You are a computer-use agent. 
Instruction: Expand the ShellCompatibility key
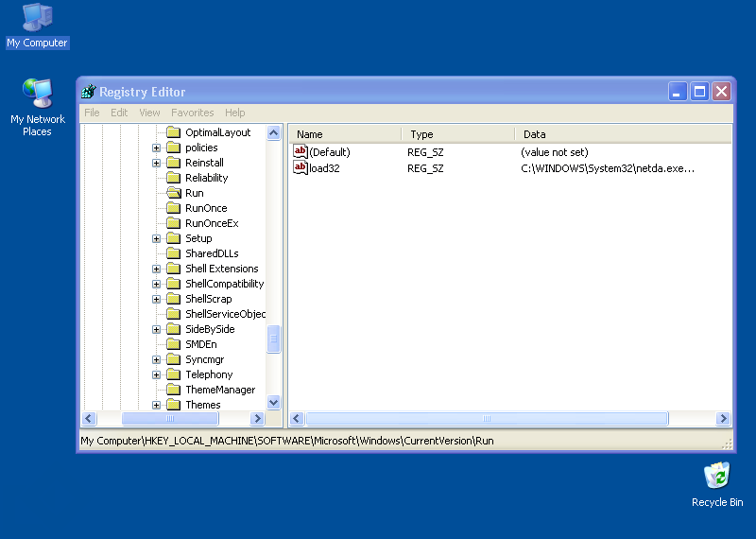156,284
